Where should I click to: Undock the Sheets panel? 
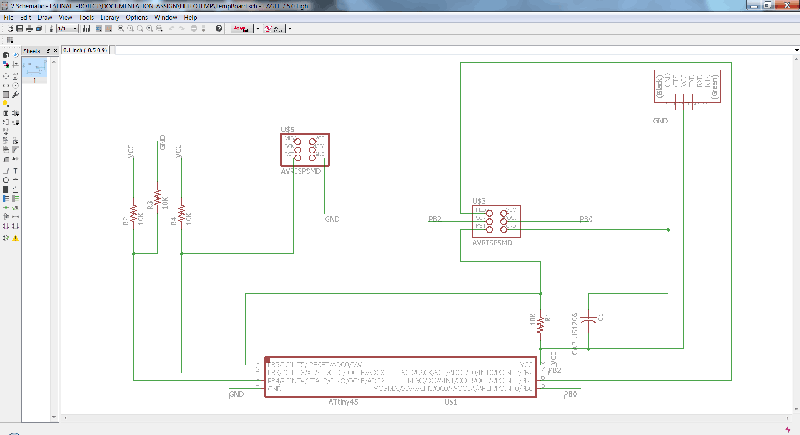48,50
